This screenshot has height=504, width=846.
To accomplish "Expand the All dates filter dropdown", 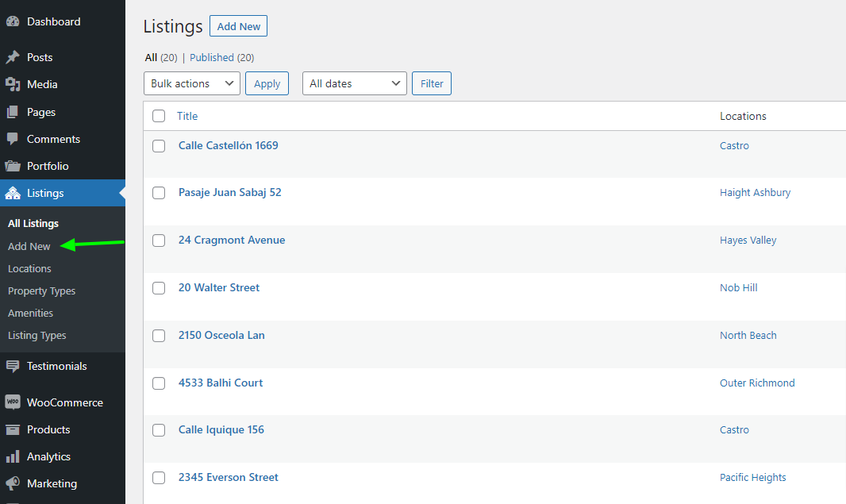I will (354, 83).
